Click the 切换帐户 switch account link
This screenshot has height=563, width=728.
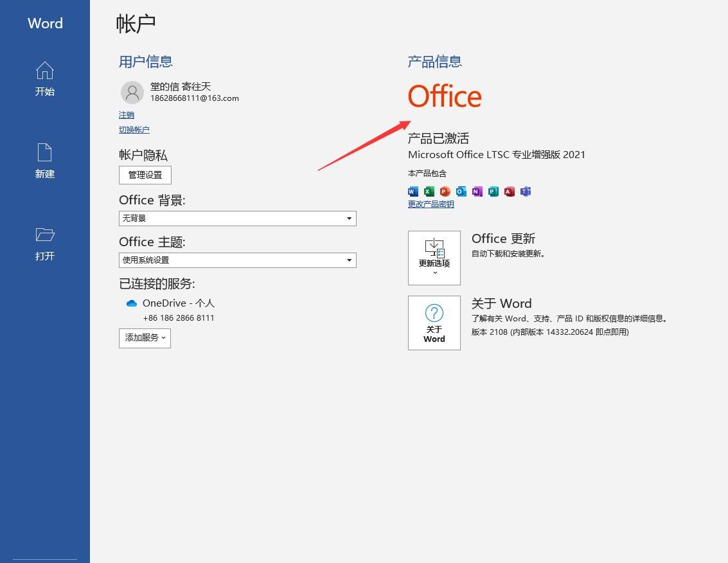click(134, 130)
